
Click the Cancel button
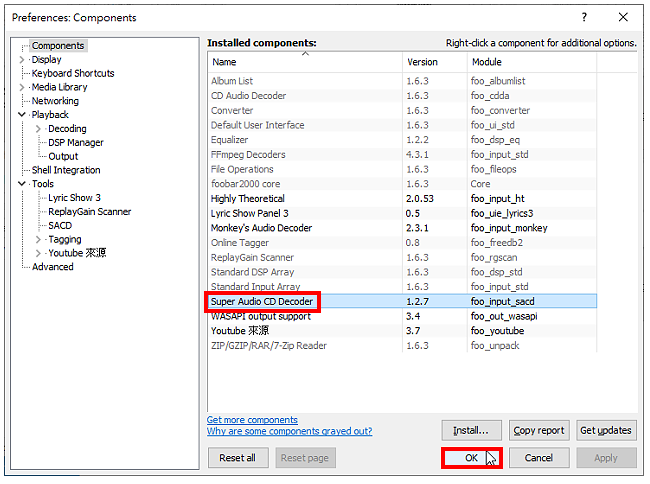(539, 458)
